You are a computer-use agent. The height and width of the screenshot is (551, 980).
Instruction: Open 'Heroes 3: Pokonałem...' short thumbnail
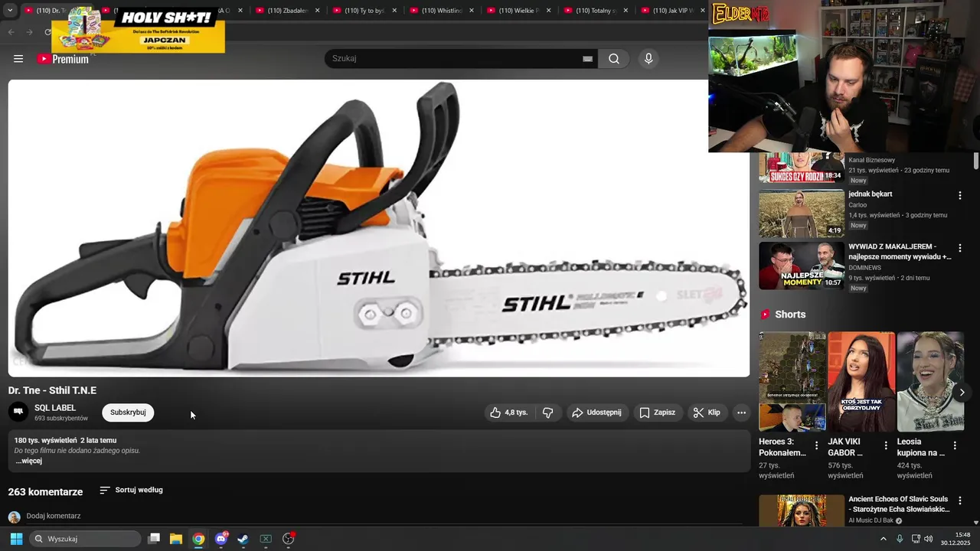click(x=792, y=381)
